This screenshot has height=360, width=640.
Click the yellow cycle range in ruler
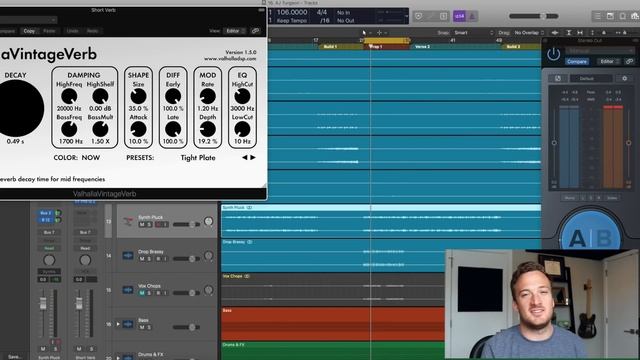point(387,40)
